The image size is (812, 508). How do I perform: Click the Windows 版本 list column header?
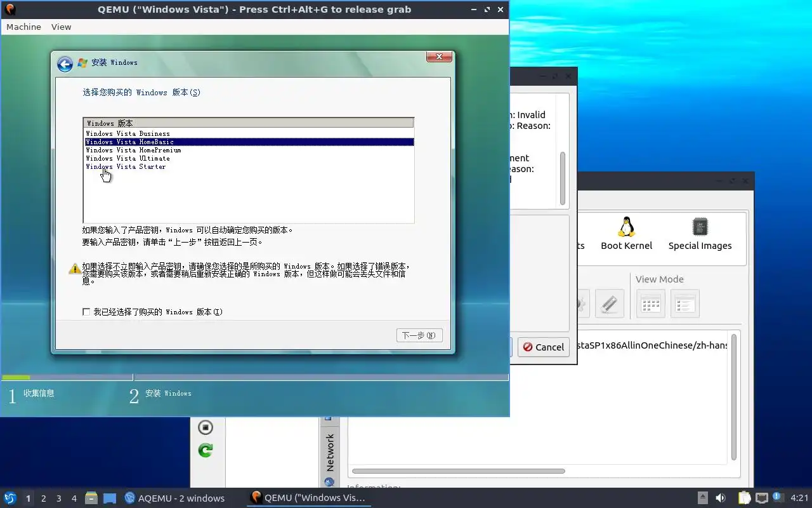click(249, 123)
